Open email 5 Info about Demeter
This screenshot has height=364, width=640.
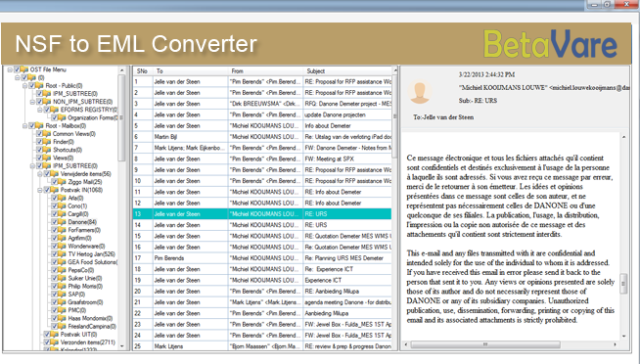click(262, 125)
